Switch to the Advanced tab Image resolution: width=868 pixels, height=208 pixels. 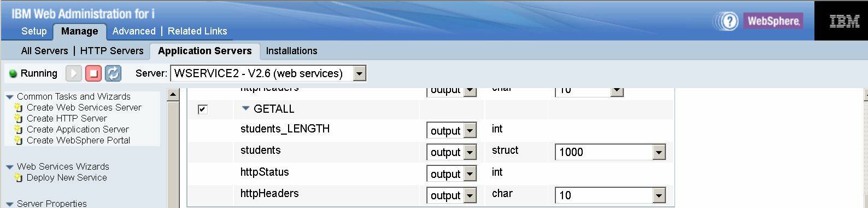[134, 31]
